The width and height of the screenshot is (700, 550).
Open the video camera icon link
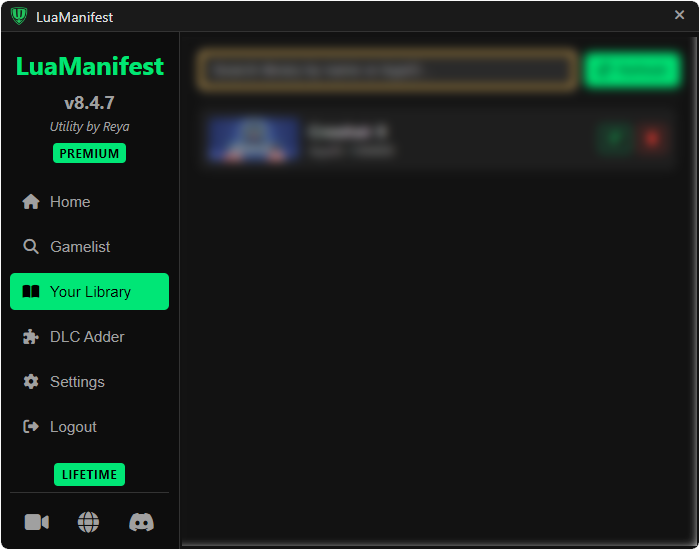click(37, 522)
